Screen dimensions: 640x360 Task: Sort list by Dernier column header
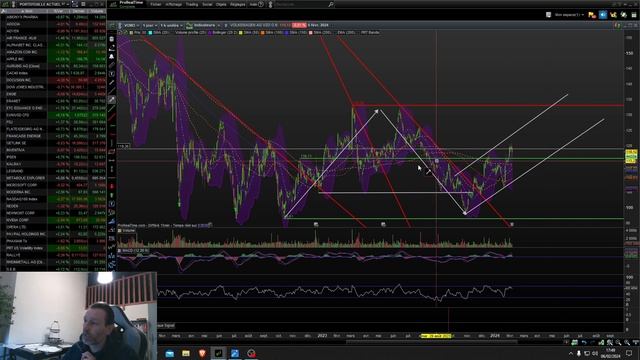point(79,11)
